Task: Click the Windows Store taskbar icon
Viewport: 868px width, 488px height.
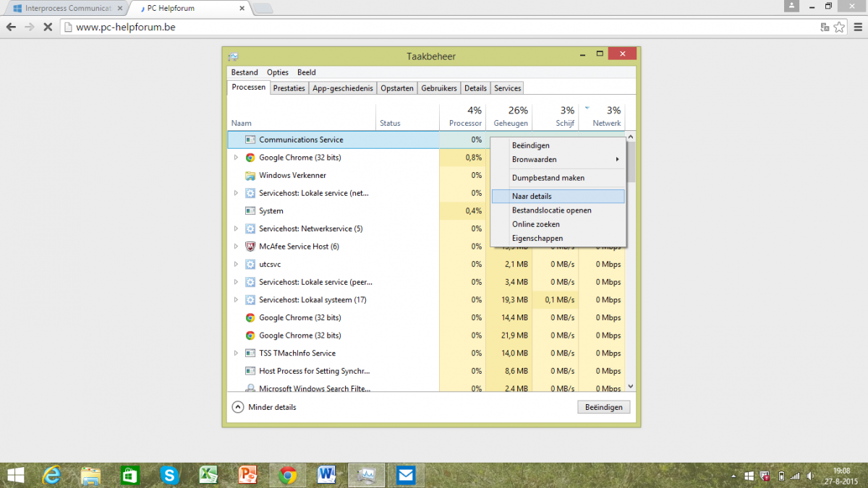Action: coord(129,474)
